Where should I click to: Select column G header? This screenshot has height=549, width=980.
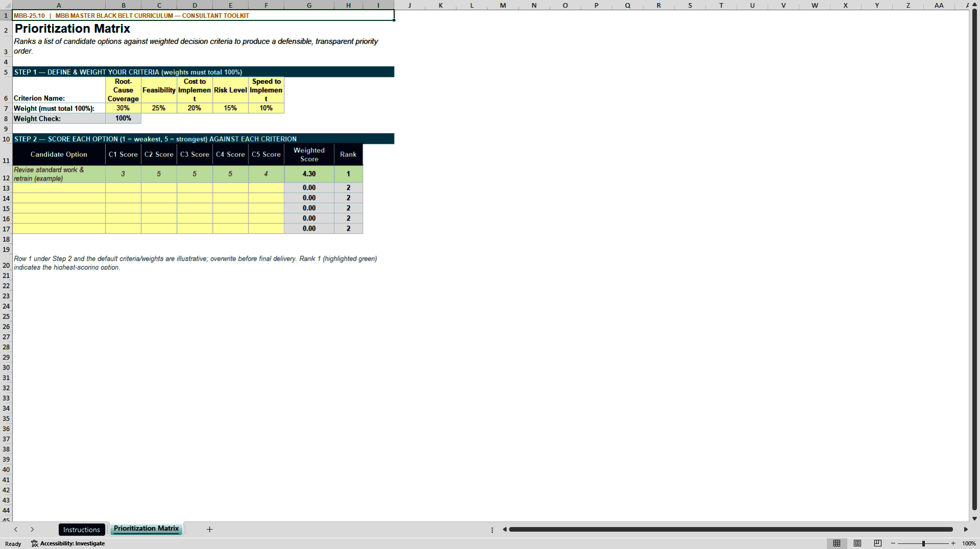click(309, 5)
